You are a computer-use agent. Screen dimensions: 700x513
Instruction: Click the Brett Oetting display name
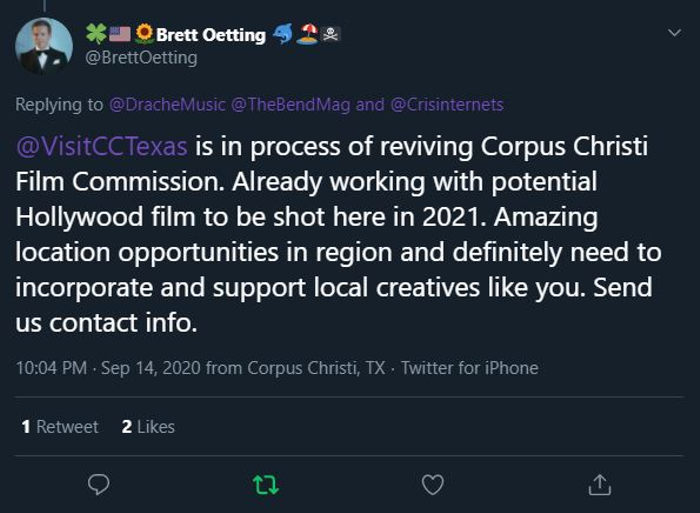click(x=210, y=35)
